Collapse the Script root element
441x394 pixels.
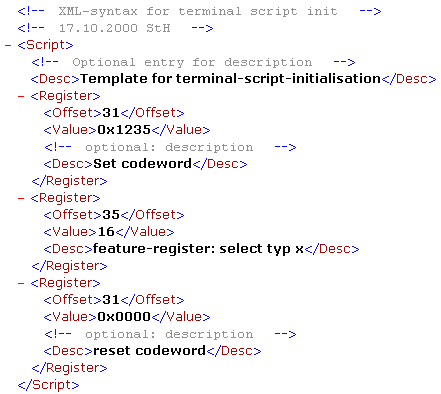[x=8, y=45]
